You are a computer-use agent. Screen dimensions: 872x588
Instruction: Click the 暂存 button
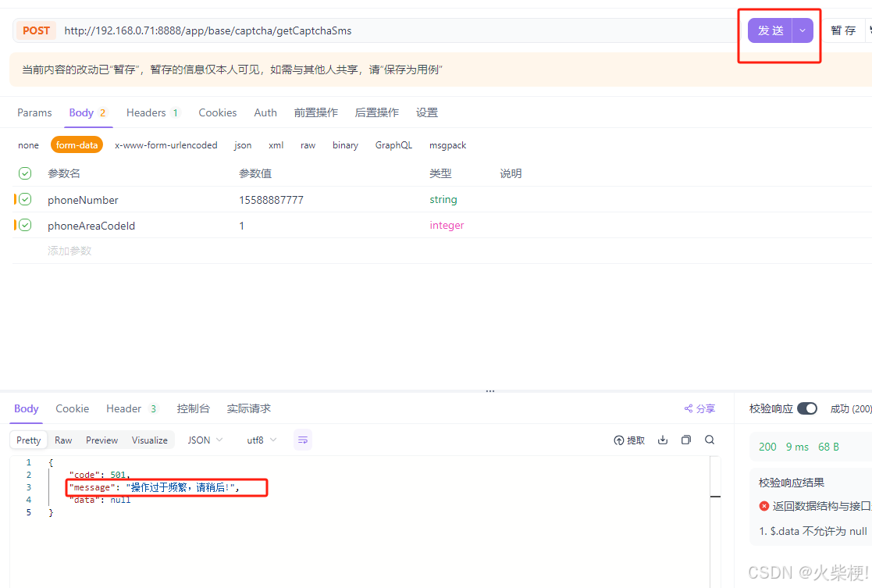[843, 30]
